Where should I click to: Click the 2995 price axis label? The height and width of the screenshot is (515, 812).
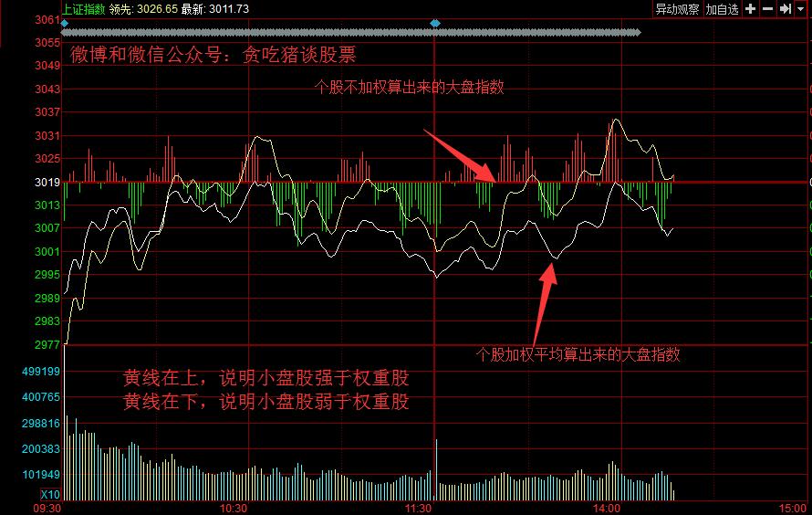tap(47, 274)
